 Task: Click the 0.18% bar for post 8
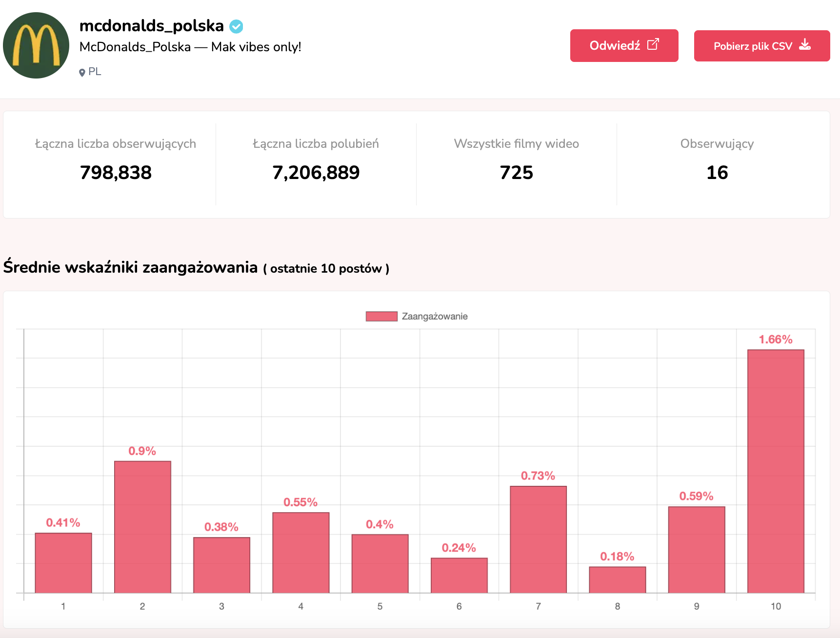(617, 579)
